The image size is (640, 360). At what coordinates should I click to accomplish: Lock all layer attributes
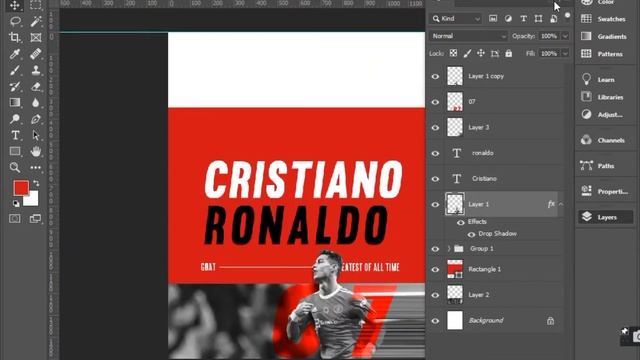pyautogui.click(x=509, y=53)
